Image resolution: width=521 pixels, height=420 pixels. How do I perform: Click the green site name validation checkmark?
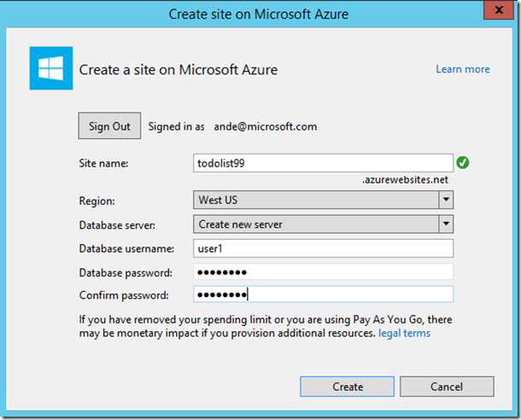(463, 163)
